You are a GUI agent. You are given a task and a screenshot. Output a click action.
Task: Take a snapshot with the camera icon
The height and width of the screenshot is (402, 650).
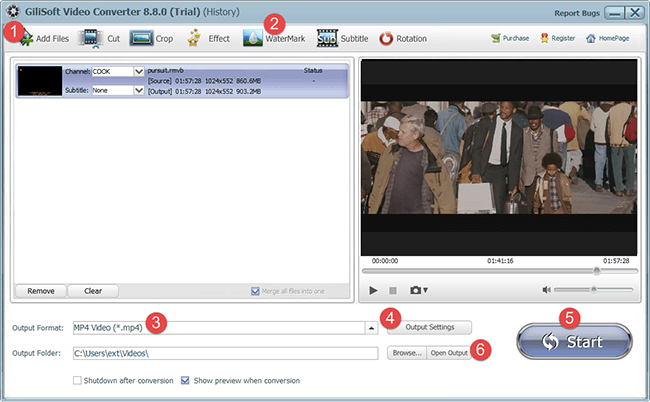[x=416, y=290]
